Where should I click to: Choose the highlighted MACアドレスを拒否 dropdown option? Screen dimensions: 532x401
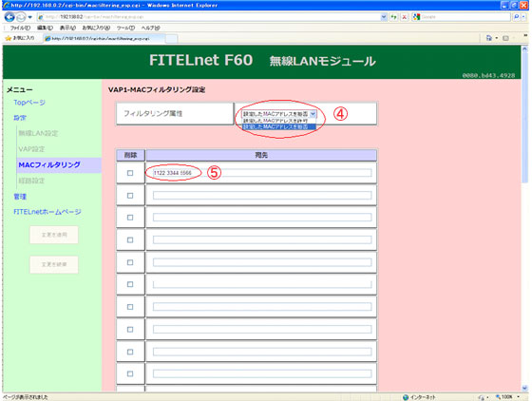279,126
